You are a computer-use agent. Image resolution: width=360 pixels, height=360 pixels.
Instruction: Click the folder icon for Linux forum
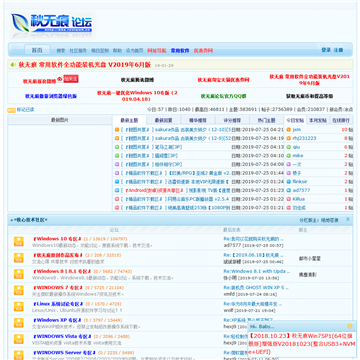pyautogui.click(x=19, y=307)
